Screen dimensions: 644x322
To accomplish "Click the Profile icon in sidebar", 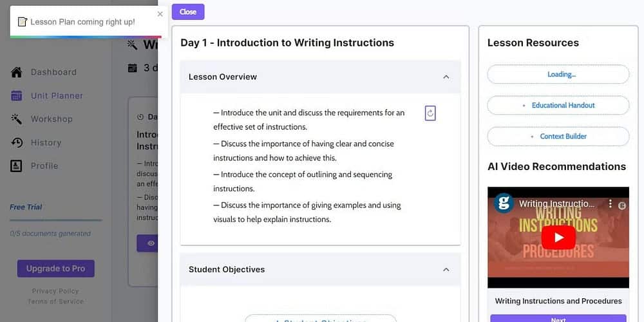I will pyautogui.click(x=17, y=166).
